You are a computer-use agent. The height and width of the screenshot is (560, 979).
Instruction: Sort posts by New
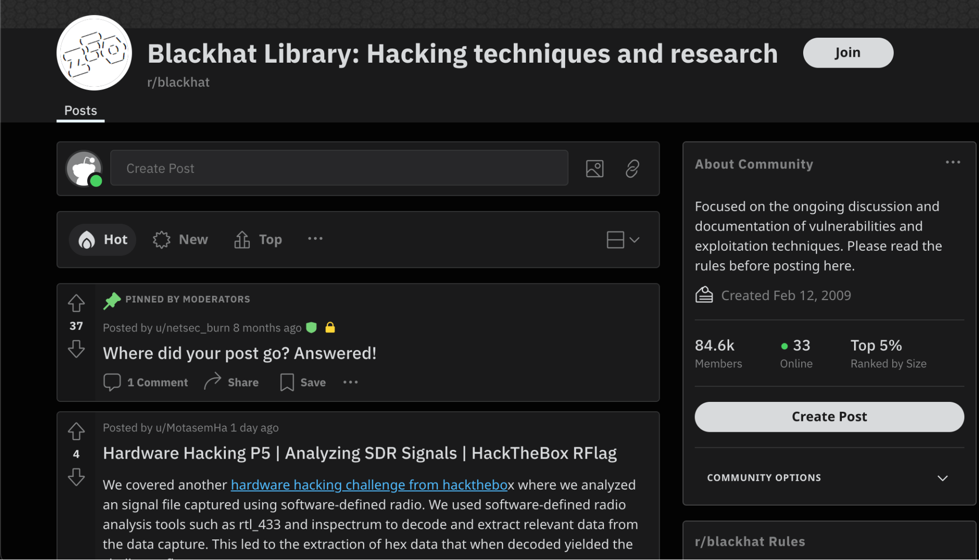[x=180, y=239]
